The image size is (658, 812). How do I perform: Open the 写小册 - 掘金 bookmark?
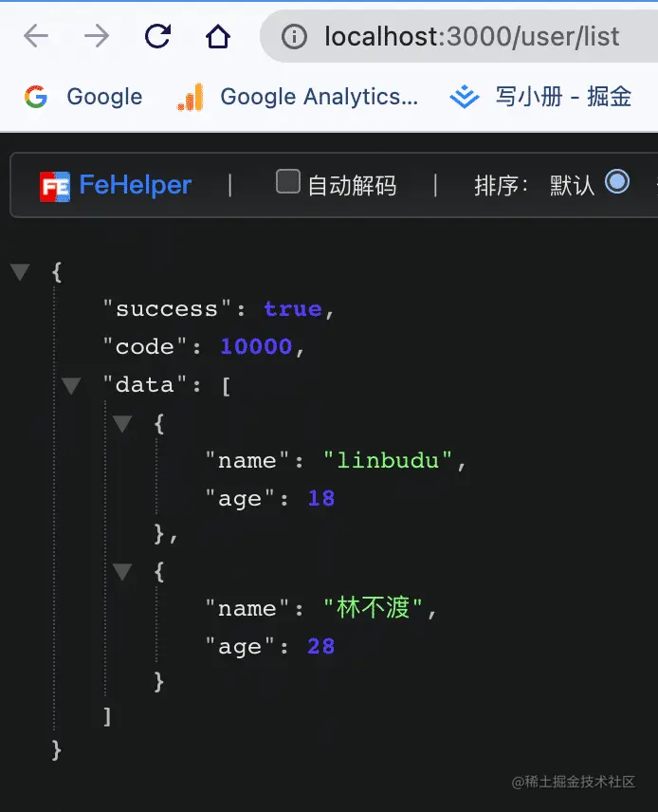click(x=563, y=97)
